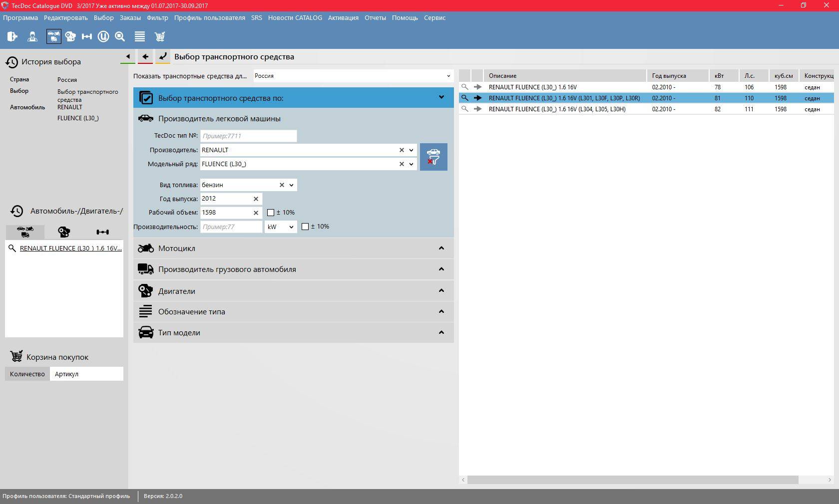Open the Новости CATALOG menu
The image size is (839, 504).
295,17
